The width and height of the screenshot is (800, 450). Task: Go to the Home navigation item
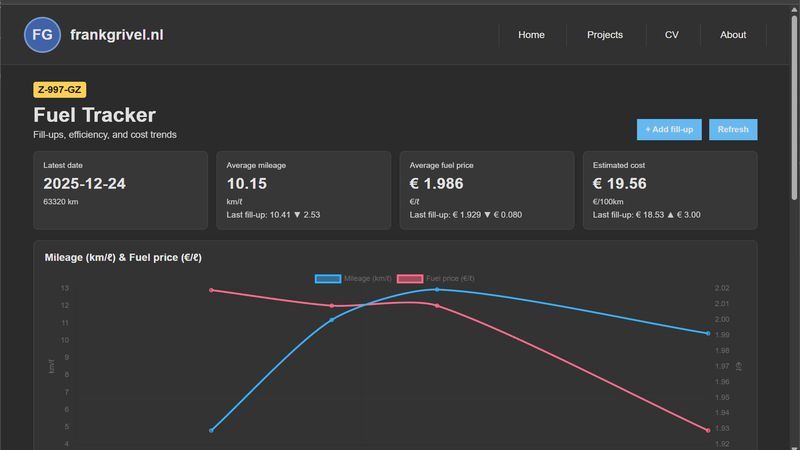[x=531, y=35]
